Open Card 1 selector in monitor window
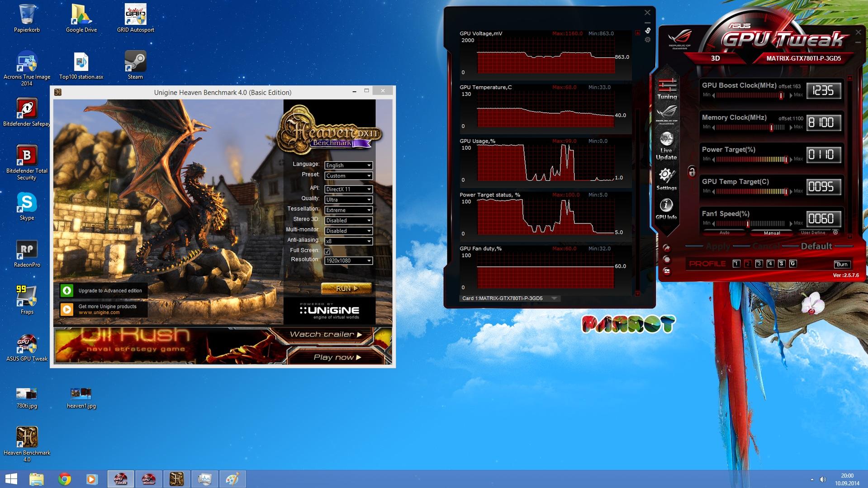 tap(510, 298)
